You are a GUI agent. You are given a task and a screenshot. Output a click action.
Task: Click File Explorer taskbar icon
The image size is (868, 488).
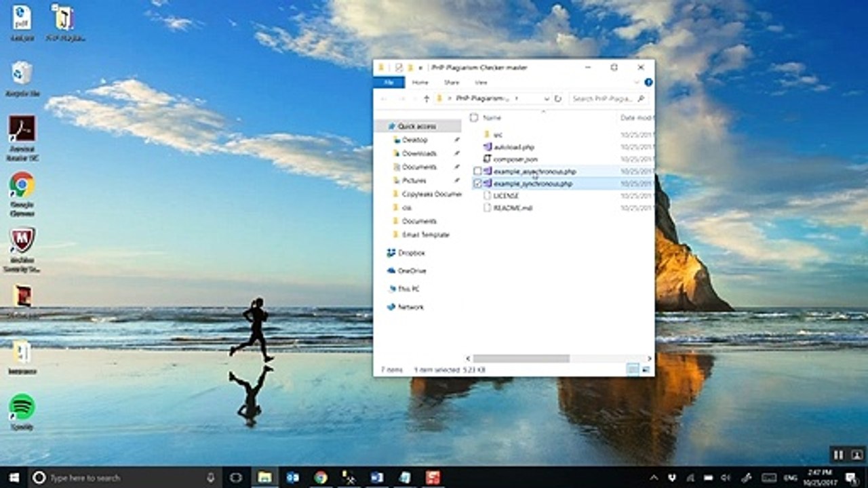coord(264,478)
